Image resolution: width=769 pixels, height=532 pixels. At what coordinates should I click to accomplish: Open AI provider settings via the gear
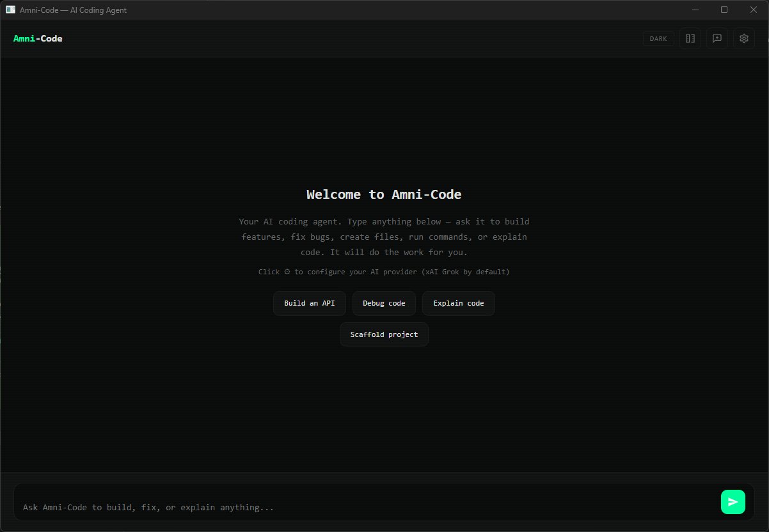tap(743, 38)
